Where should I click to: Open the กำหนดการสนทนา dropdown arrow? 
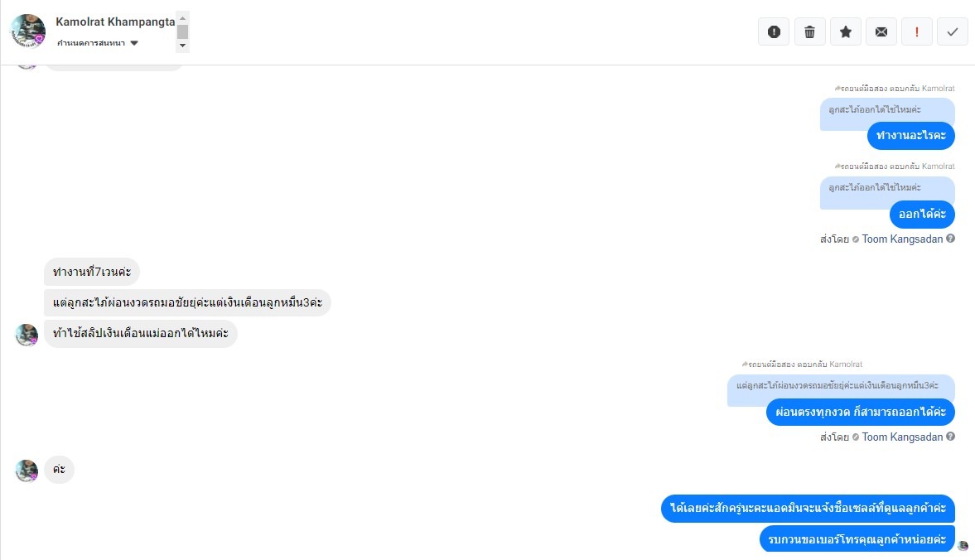134,44
